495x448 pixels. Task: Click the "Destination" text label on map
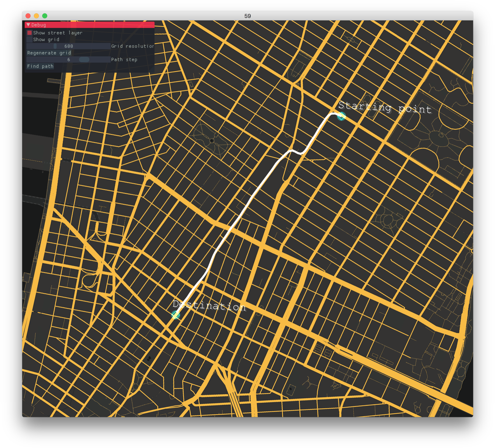click(209, 306)
